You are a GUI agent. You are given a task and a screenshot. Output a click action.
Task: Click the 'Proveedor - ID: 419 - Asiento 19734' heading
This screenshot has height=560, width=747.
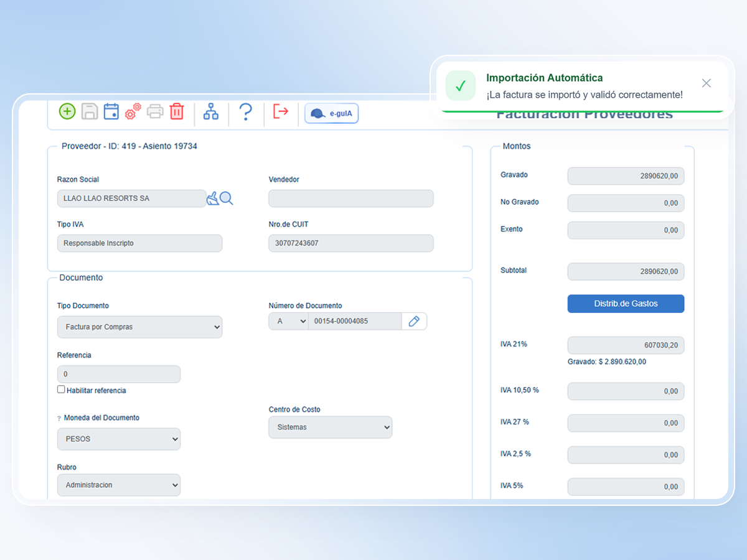[129, 146]
